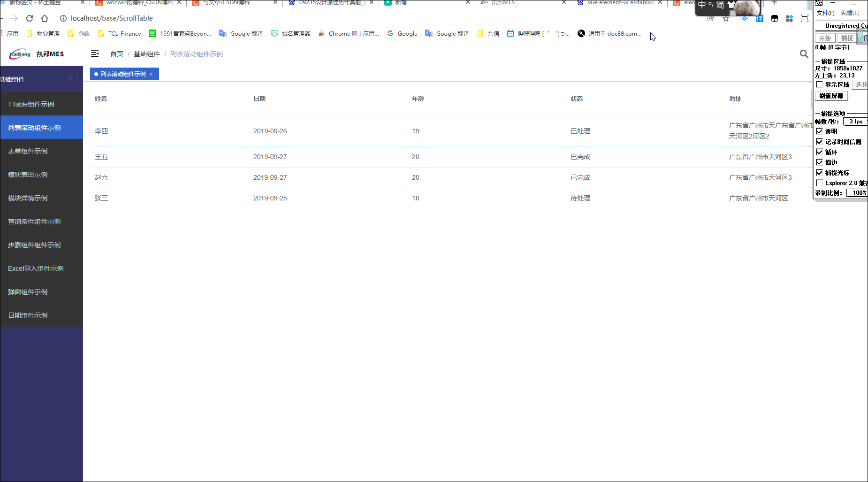Open the search icon in the MES header

pos(804,54)
